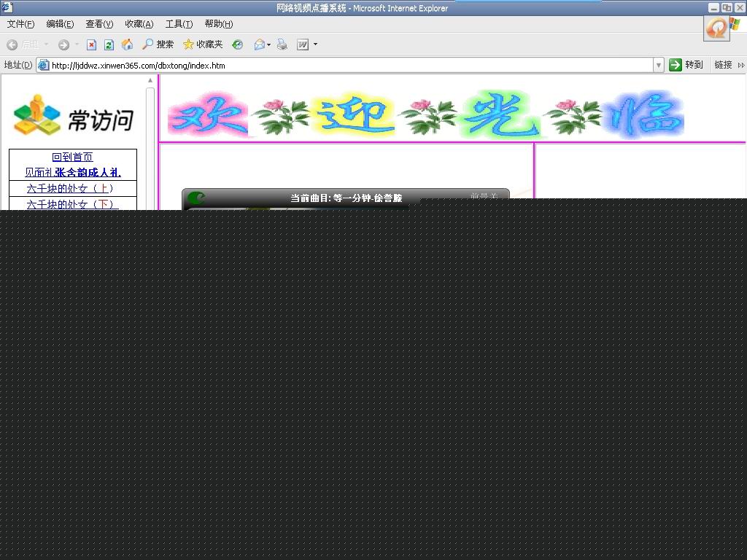Viewport: 747px width, 560px height.
Task: Click the player's green logo icon
Action: point(196,197)
